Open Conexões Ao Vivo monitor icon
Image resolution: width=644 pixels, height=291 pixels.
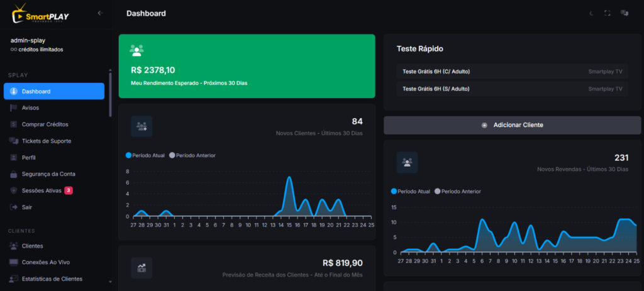pos(14,262)
